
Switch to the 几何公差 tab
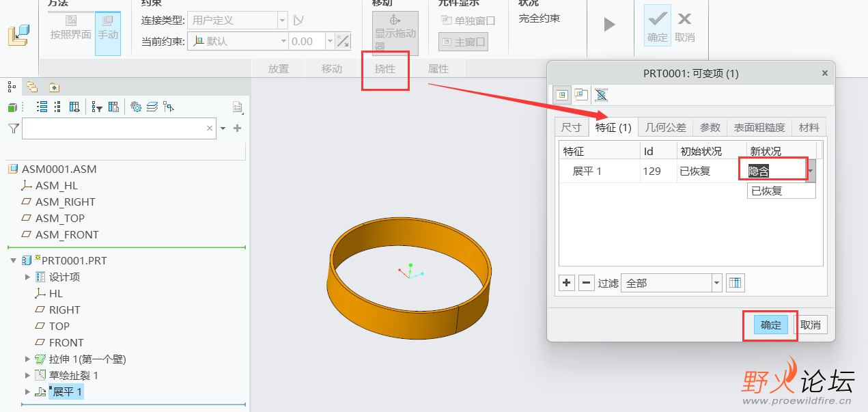click(x=666, y=127)
